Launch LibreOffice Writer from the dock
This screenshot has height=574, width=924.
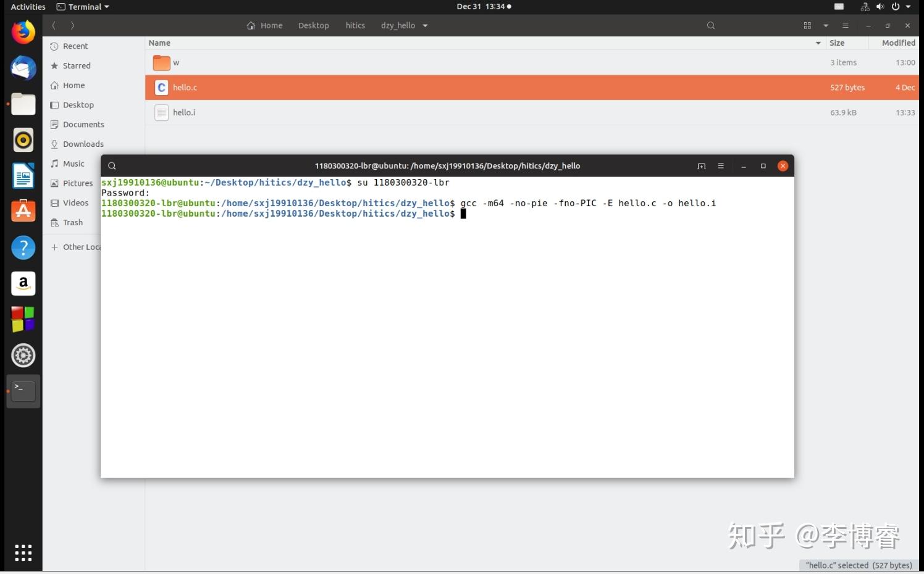(x=23, y=176)
